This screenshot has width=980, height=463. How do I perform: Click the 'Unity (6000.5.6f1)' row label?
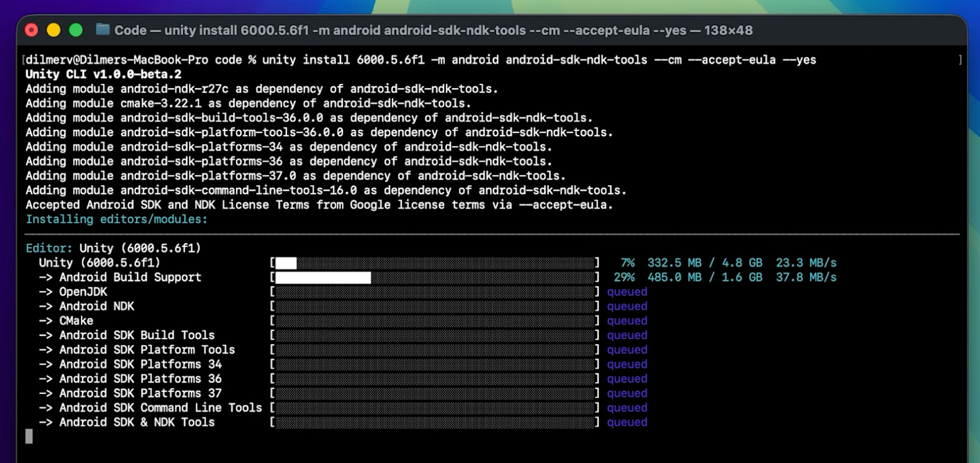point(99,263)
